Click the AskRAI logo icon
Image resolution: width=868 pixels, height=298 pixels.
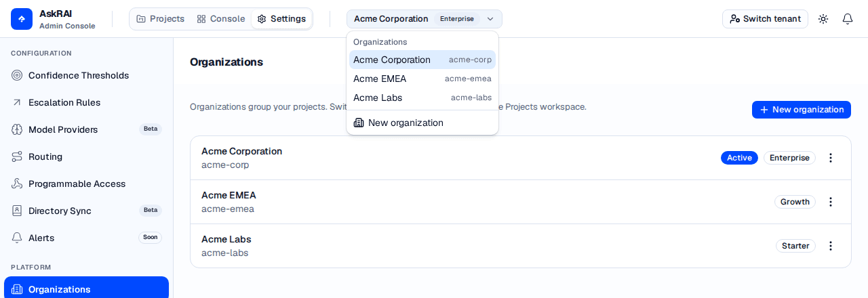pyautogui.click(x=22, y=19)
